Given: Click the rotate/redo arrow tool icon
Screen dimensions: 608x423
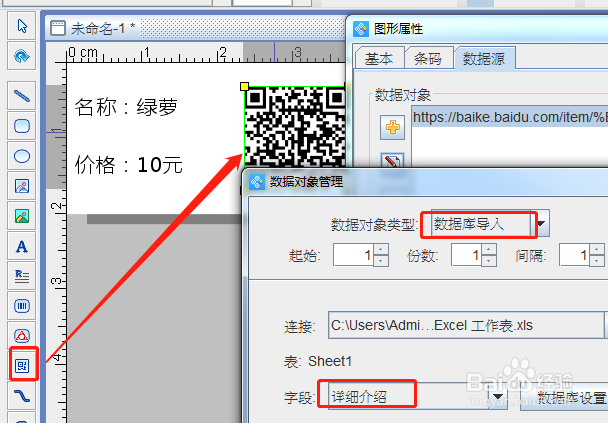Looking at the screenshot, I should (22, 56).
